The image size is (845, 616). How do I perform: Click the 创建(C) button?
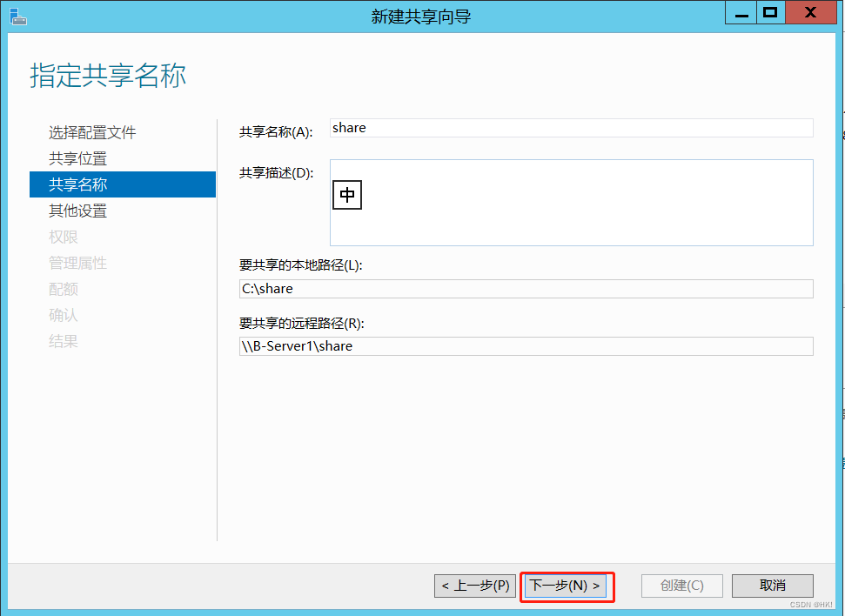(681, 586)
